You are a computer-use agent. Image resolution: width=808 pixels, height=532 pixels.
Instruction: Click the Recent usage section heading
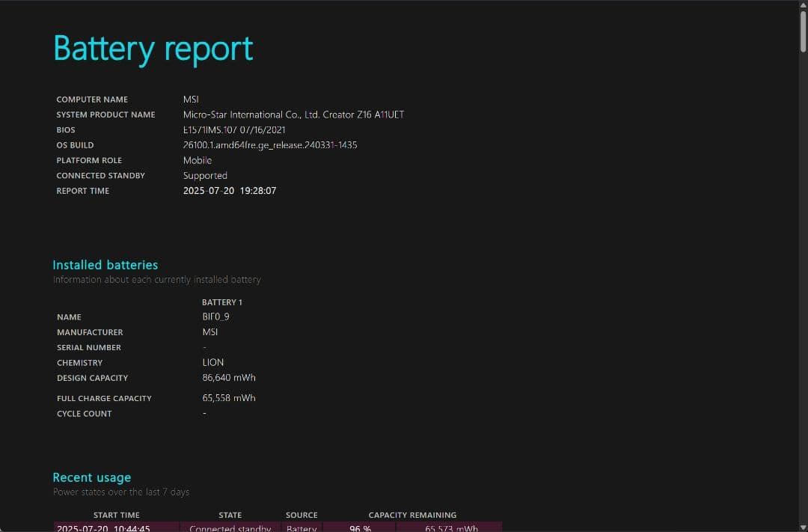point(92,477)
